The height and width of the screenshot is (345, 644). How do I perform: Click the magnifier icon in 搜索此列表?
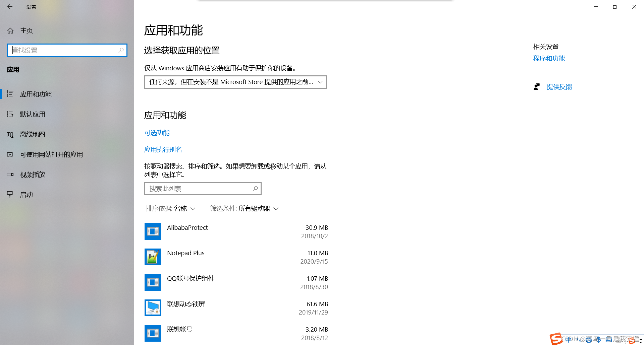coord(255,188)
